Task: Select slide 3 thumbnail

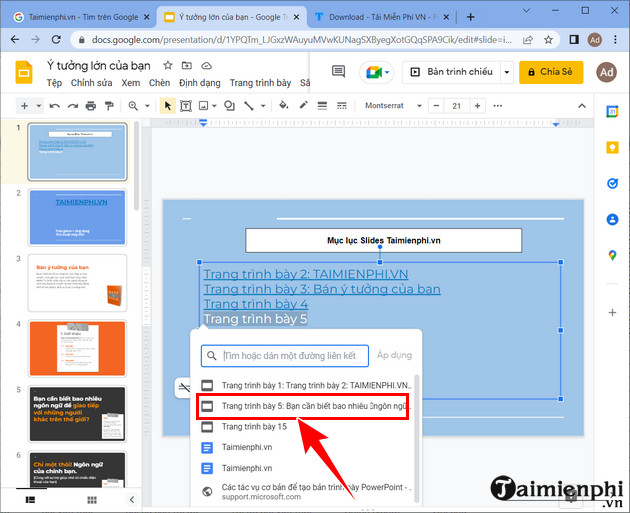Action: 77,283
